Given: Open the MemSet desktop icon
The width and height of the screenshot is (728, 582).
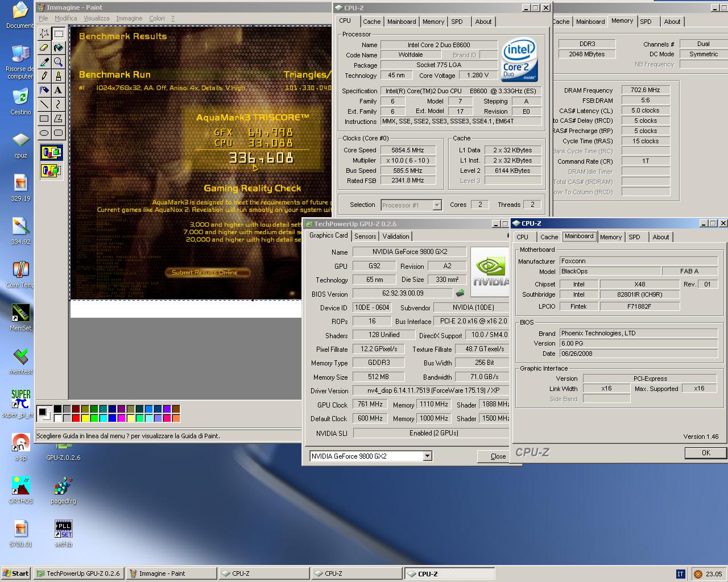Looking at the screenshot, I should [20, 318].
